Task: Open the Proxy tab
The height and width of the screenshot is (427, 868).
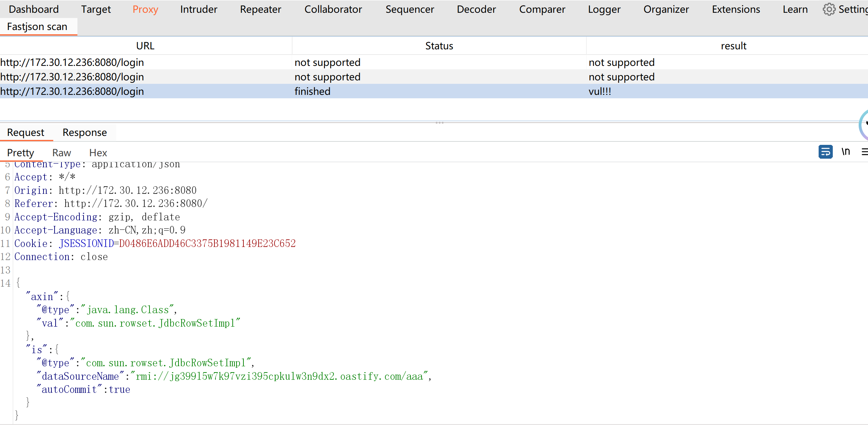Action: (145, 9)
